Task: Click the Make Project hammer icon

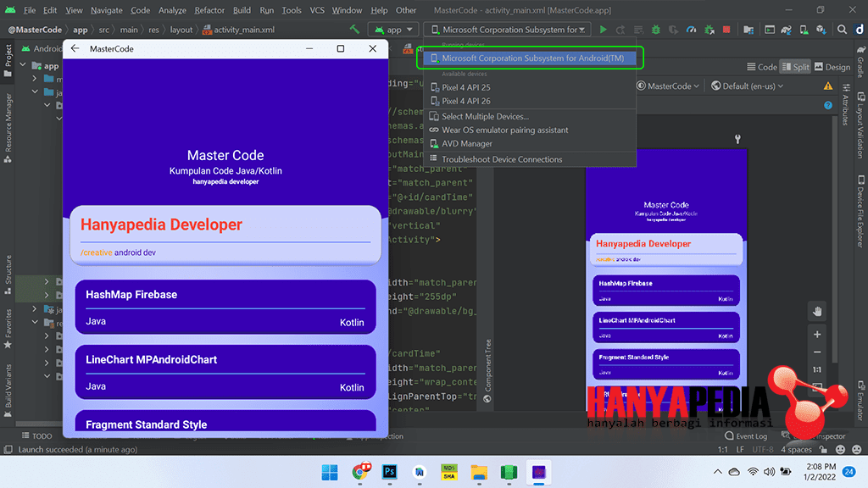Action: point(354,30)
